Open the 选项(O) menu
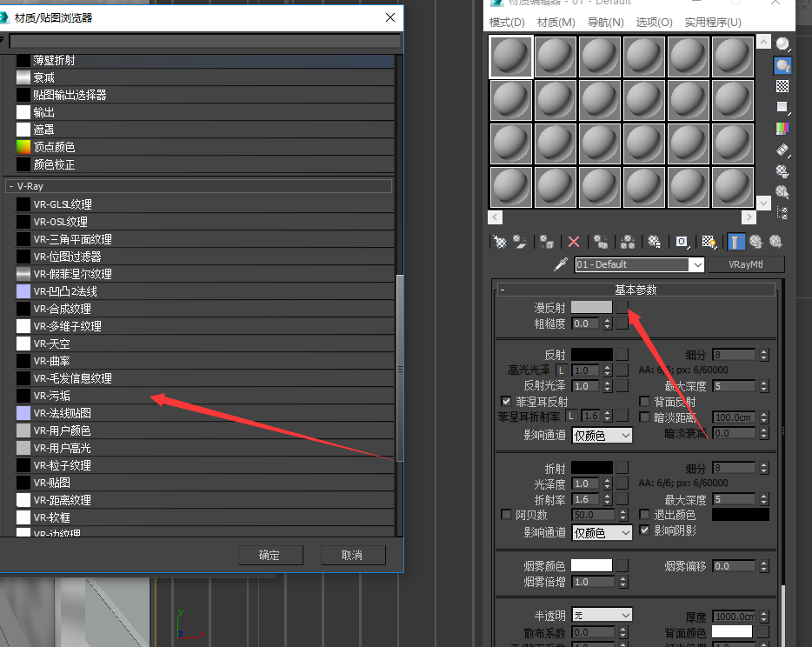Viewport: 812px width, 647px height. click(x=654, y=23)
